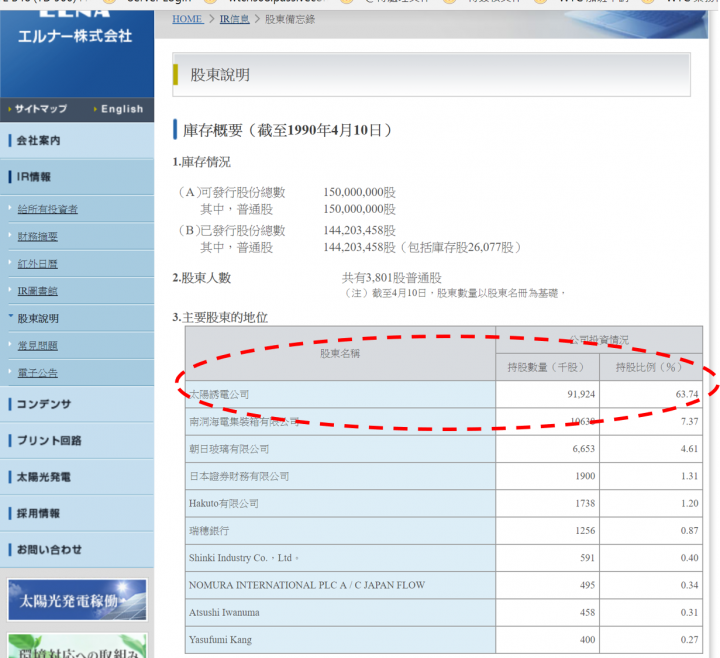Select the 太陽誘電公司 shareholder name cell
This screenshot has width=720, height=658.
[340, 394]
